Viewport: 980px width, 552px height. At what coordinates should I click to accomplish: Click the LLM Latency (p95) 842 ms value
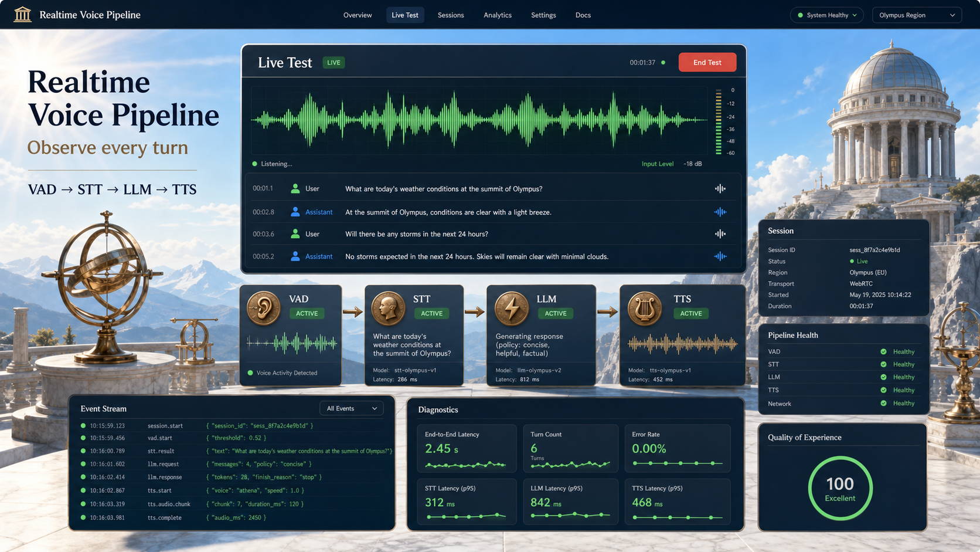pyautogui.click(x=546, y=503)
